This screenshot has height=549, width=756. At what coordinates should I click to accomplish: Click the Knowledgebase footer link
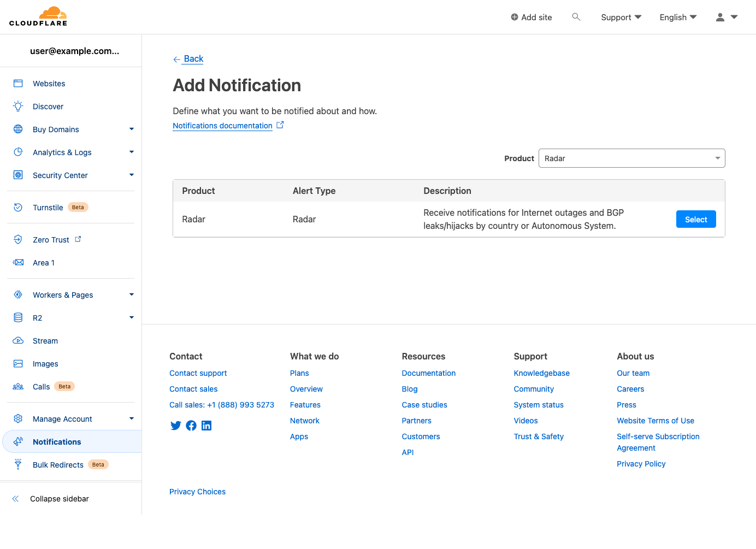tap(541, 373)
